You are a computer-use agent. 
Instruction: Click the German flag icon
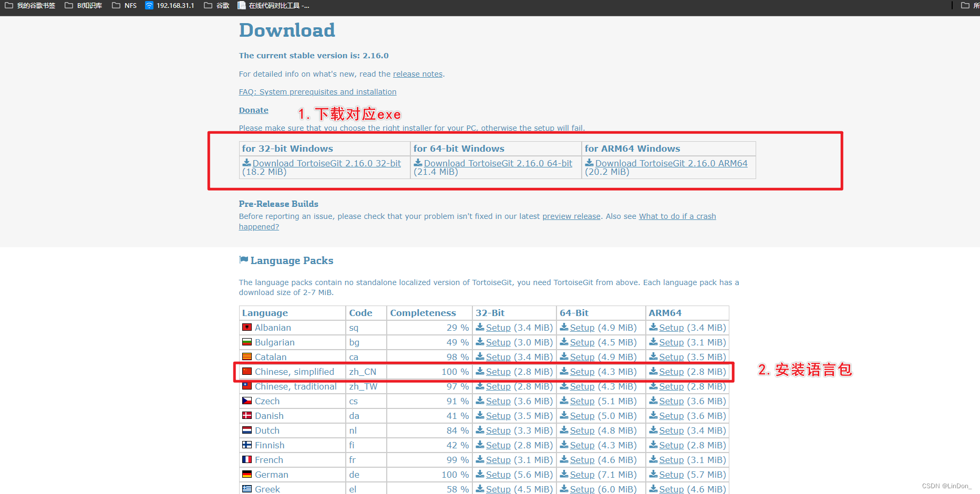(247, 474)
